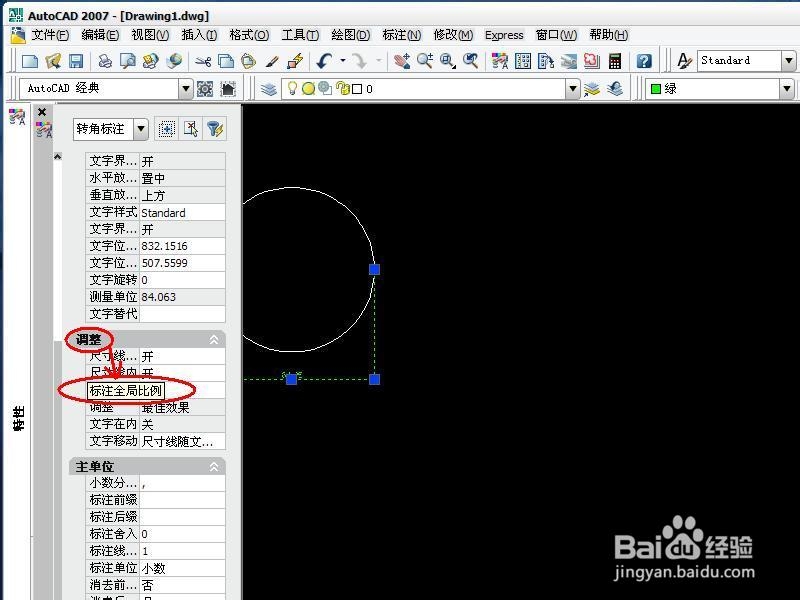Image resolution: width=800 pixels, height=600 pixels.
Task: Open Workspace Settings gear icon
Action: (x=205, y=89)
